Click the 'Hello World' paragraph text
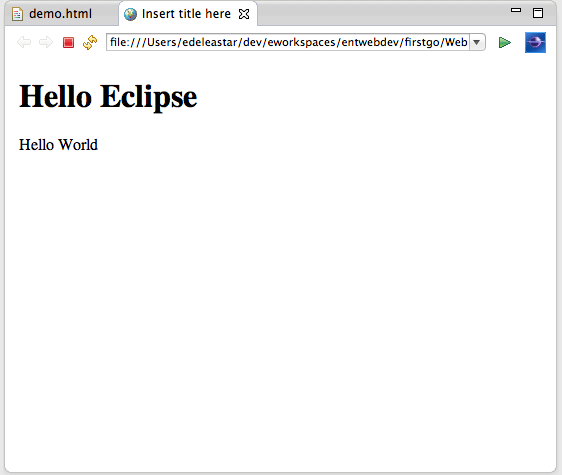 click(x=58, y=145)
